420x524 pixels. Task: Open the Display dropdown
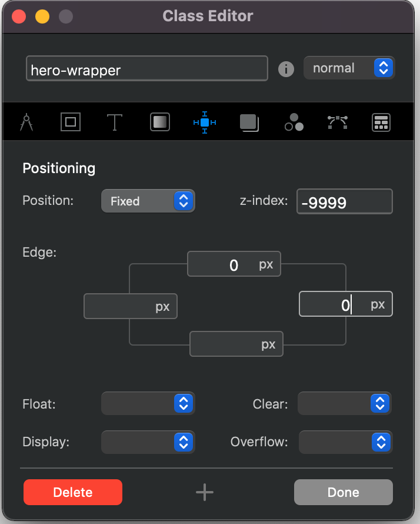pyautogui.click(x=148, y=442)
